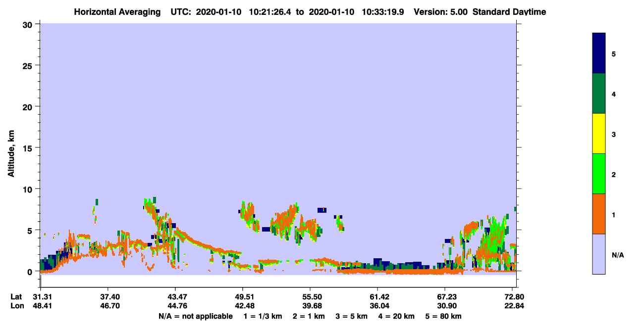Click the lavender N/A color bar segment
The image size is (644, 330).
click(x=599, y=254)
